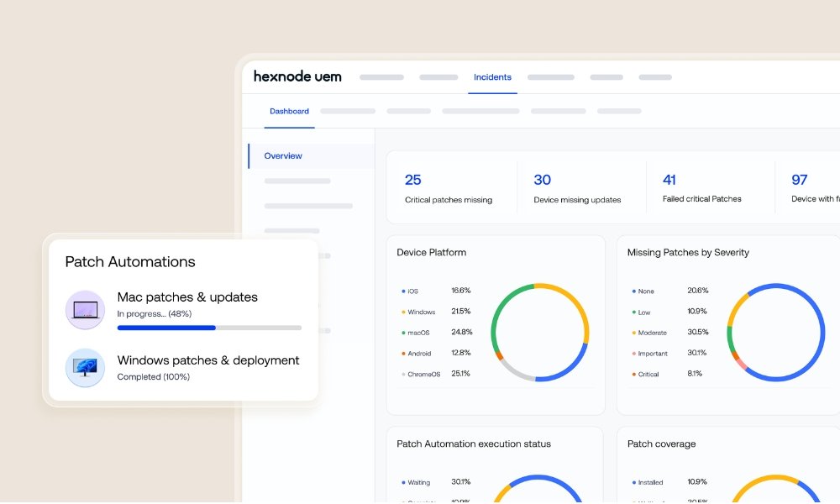
Task: Click the Moderate severity legend entry
Action: pos(650,333)
